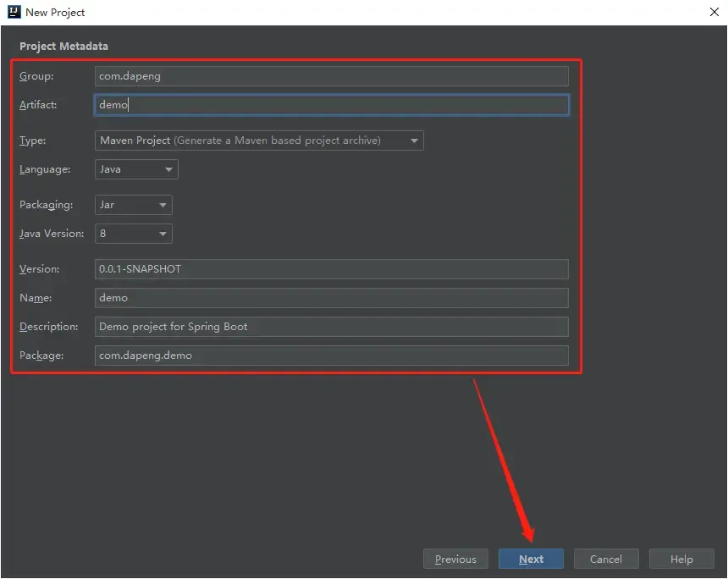
Task: Open the Type dropdown showing Maven Project
Action: tap(259, 141)
